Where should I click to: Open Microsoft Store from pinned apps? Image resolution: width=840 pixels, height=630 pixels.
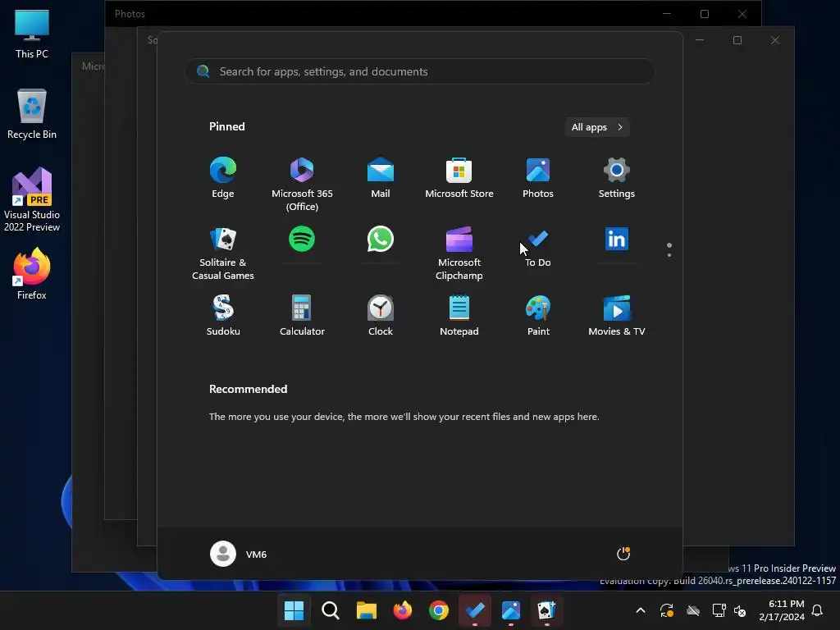[459, 178]
